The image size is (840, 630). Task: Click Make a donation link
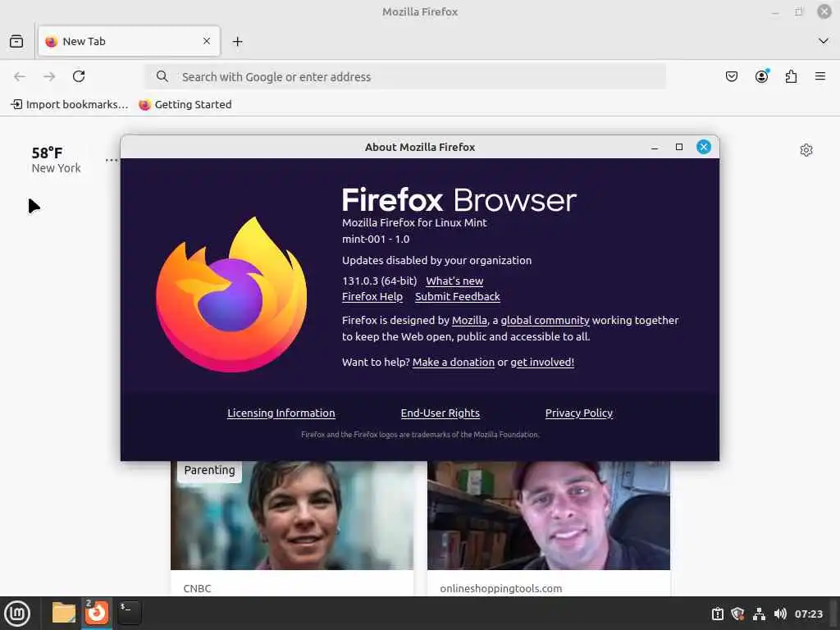point(453,362)
